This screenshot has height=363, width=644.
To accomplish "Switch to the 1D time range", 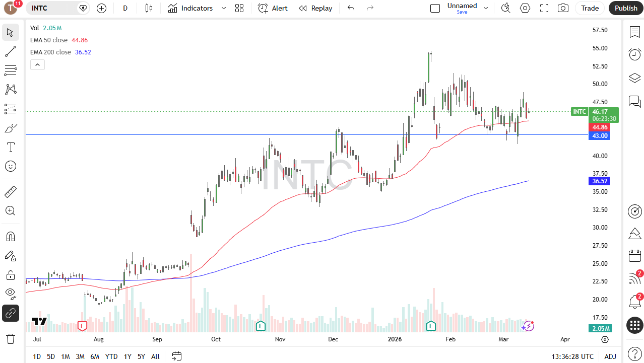I will click(37, 356).
